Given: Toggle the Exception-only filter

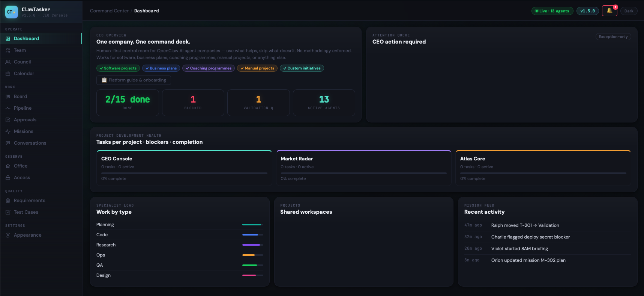Looking at the screenshot, I should (613, 37).
